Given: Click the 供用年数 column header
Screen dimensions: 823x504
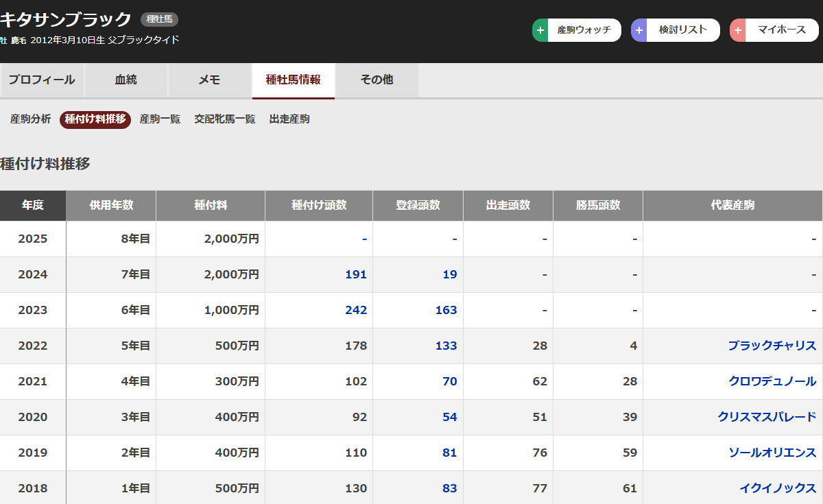Looking at the screenshot, I should (111, 206).
